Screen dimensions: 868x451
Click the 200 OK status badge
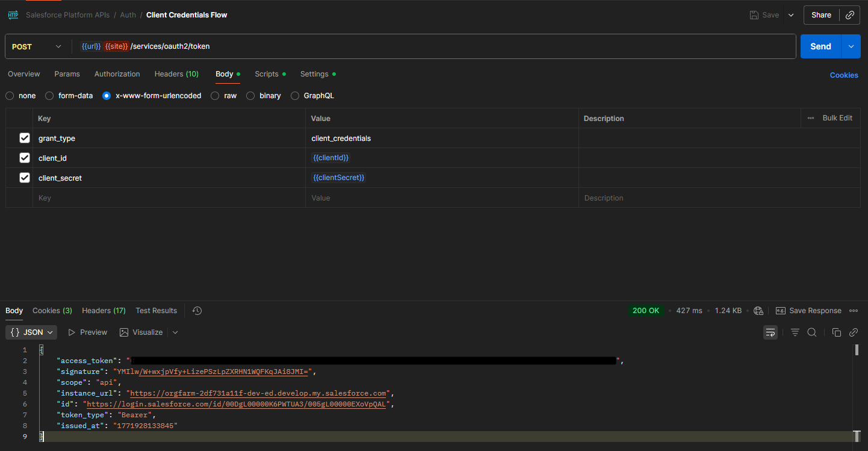pos(646,311)
